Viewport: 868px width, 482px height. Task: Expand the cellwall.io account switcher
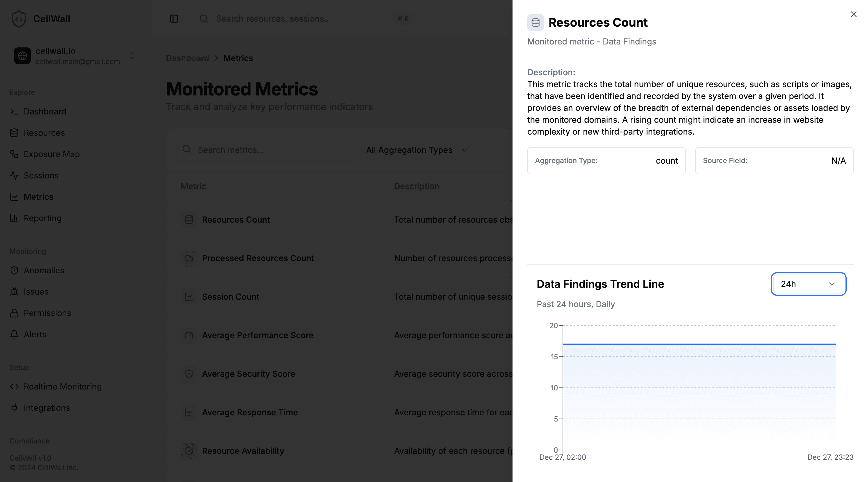(x=132, y=56)
